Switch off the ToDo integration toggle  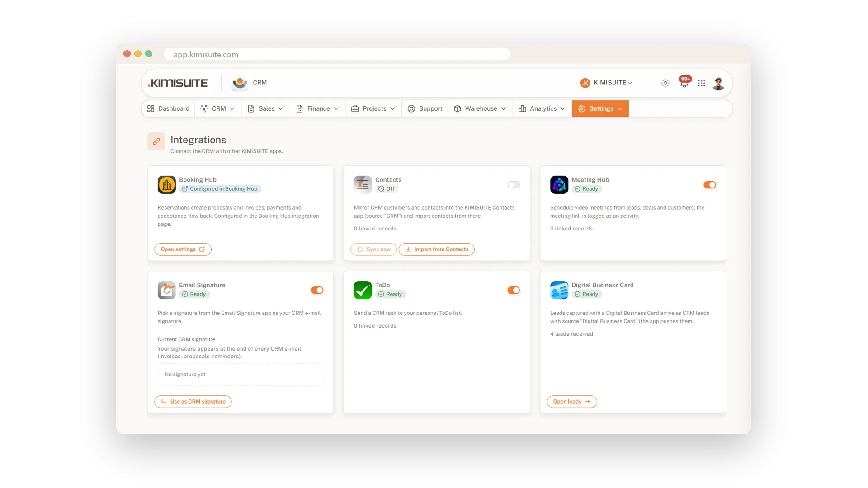pos(514,290)
